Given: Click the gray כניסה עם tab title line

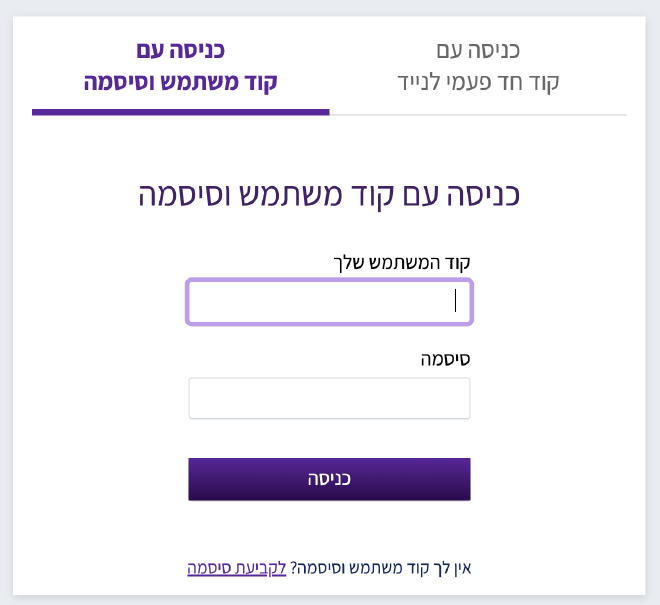Looking at the screenshot, I should click(478, 51).
